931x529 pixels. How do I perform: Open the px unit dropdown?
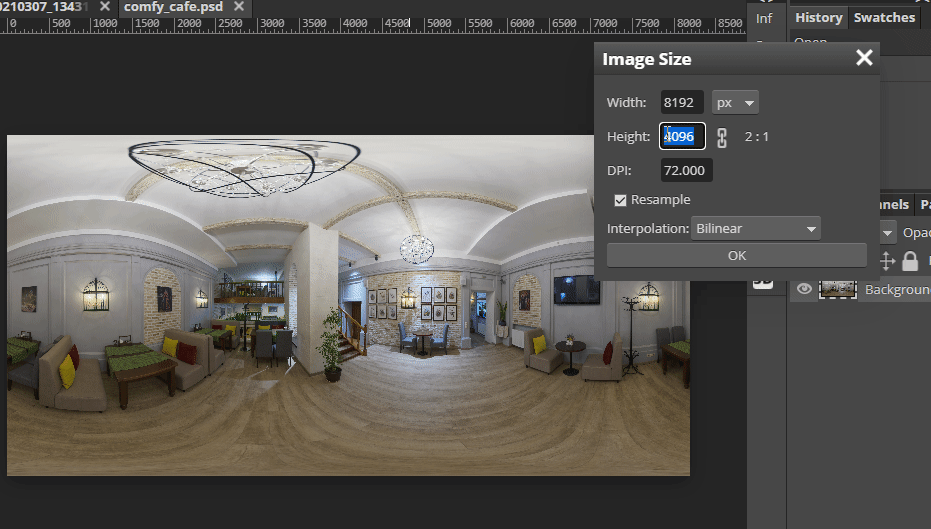(735, 103)
